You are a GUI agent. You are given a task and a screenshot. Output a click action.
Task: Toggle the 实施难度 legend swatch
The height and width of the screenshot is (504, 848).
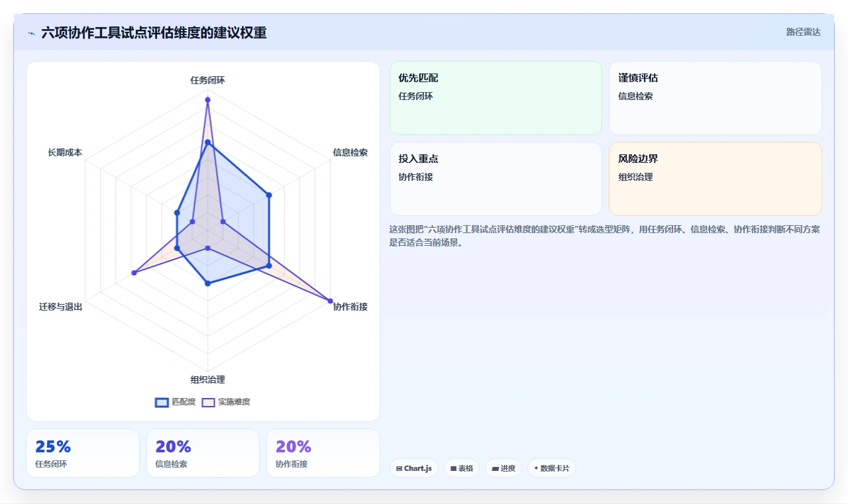click(x=208, y=402)
